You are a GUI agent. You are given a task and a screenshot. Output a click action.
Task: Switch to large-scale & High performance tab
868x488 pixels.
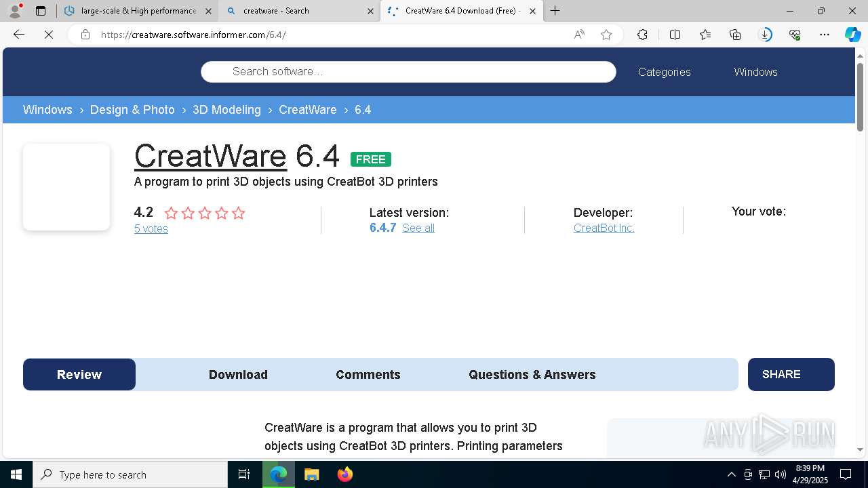[137, 11]
